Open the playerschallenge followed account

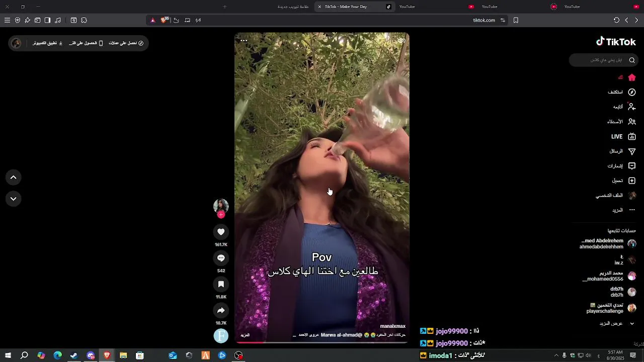pos(611,308)
